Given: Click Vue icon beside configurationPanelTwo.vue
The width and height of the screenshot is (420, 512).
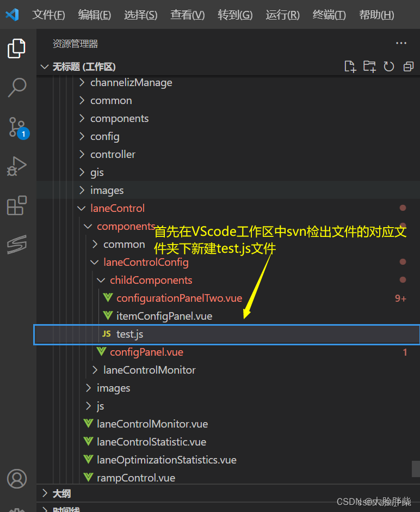Looking at the screenshot, I should pyautogui.click(x=108, y=297).
